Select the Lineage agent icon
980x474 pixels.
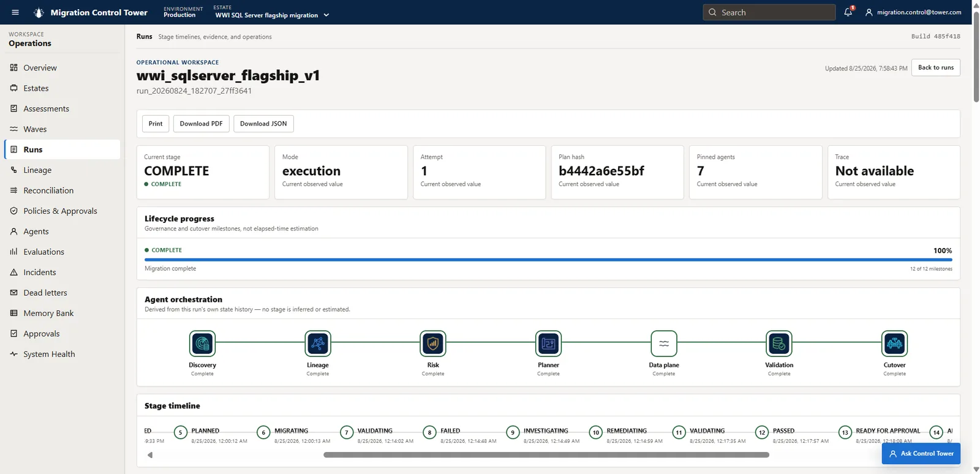click(318, 344)
